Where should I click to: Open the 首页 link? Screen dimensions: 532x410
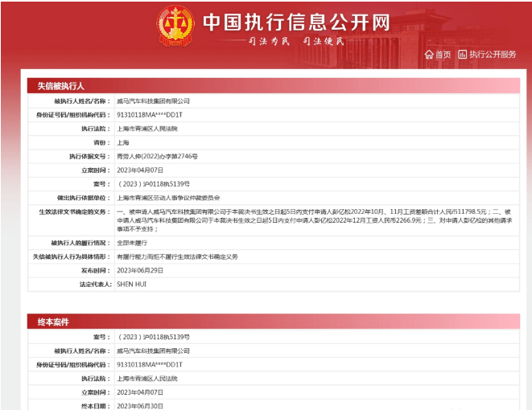click(443, 55)
